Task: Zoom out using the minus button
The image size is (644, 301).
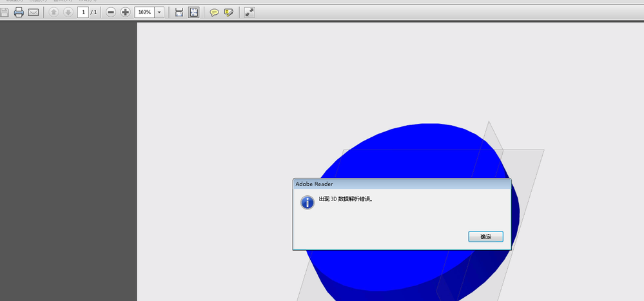Action: [111, 12]
